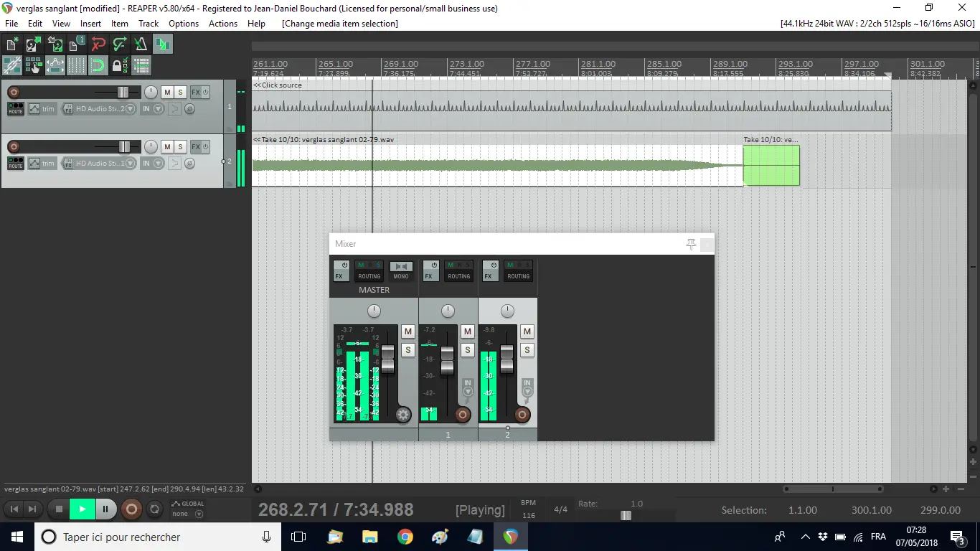Click the playback Rate slider

tap(626, 515)
